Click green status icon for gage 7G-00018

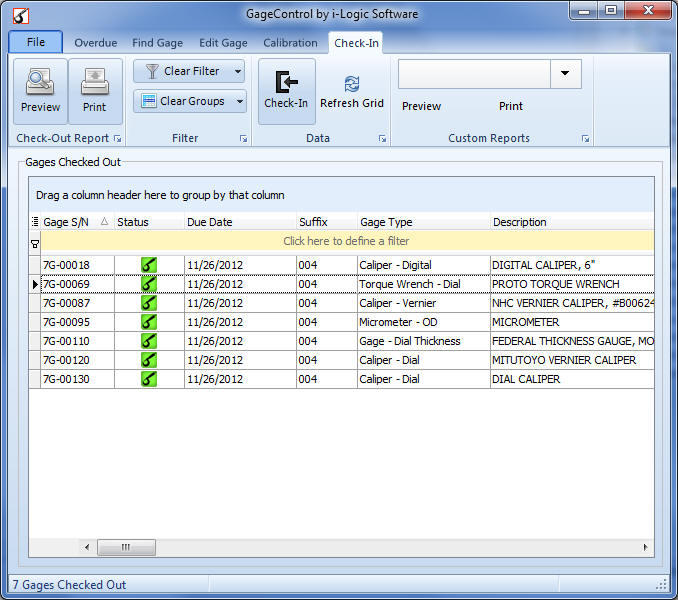(x=149, y=265)
